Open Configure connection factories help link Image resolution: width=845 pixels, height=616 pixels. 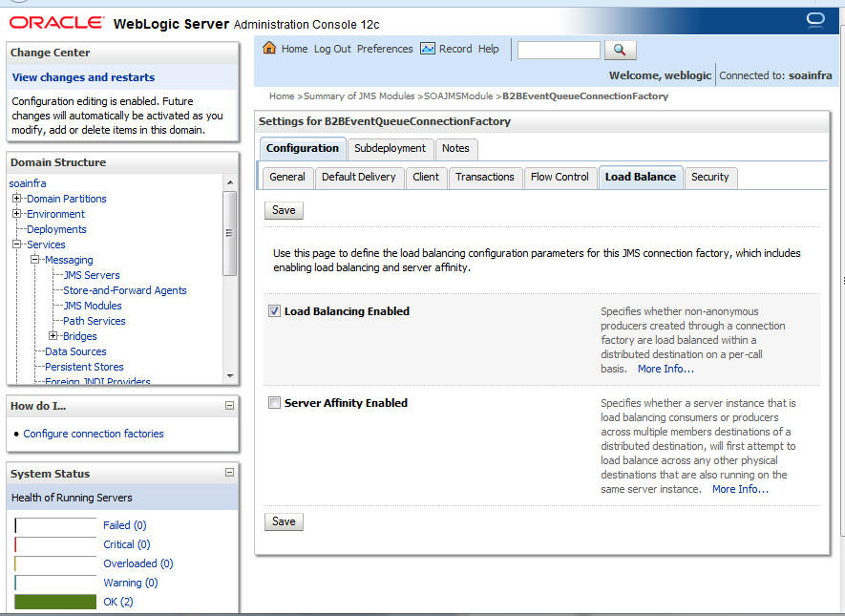[x=94, y=434]
